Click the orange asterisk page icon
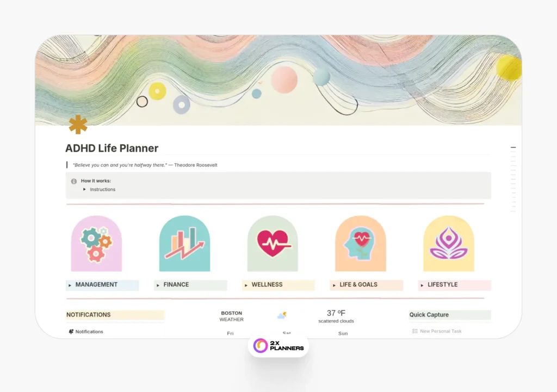 point(78,125)
